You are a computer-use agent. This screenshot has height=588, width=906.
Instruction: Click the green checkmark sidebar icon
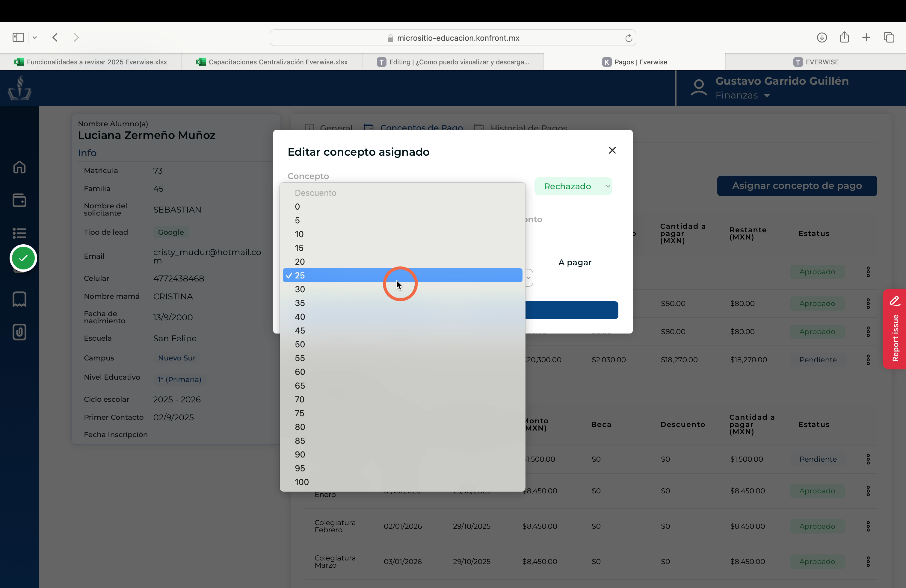click(x=23, y=258)
